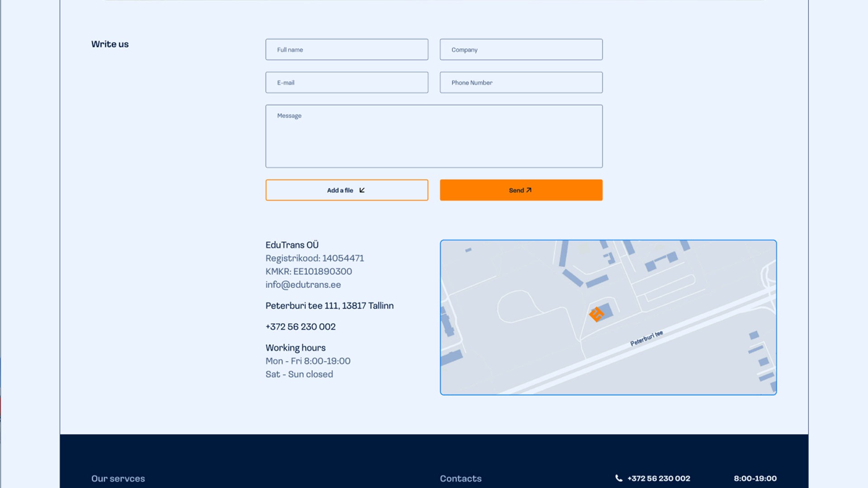Viewport: 868px width, 488px height.
Task: Click the Peterburi tee 111 address text
Action: click(x=329, y=306)
